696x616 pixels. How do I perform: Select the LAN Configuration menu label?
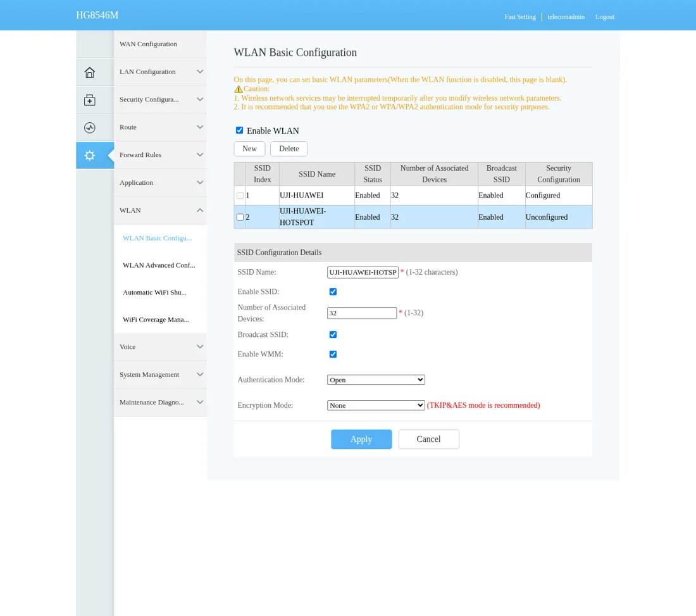(x=147, y=72)
